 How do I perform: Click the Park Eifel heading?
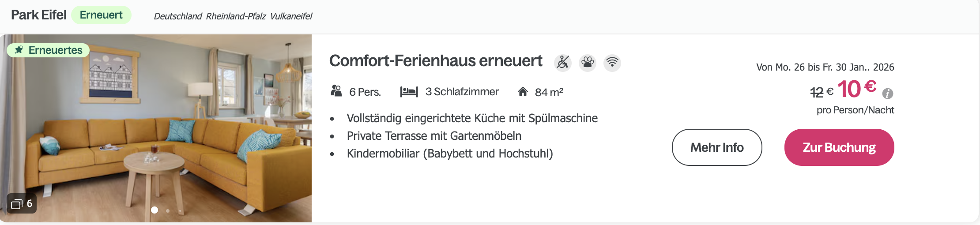(x=38, y=15)
